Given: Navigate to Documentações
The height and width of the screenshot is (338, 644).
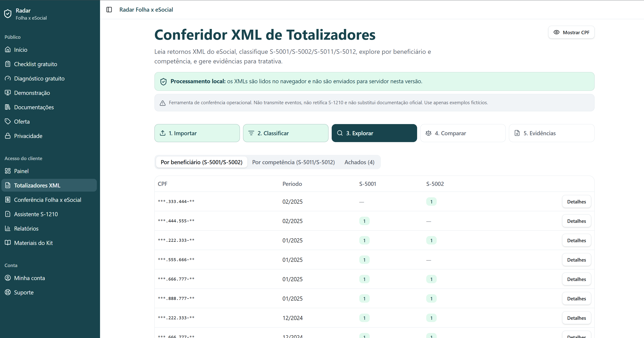Looking at the screenshot, I should (49, 107).
